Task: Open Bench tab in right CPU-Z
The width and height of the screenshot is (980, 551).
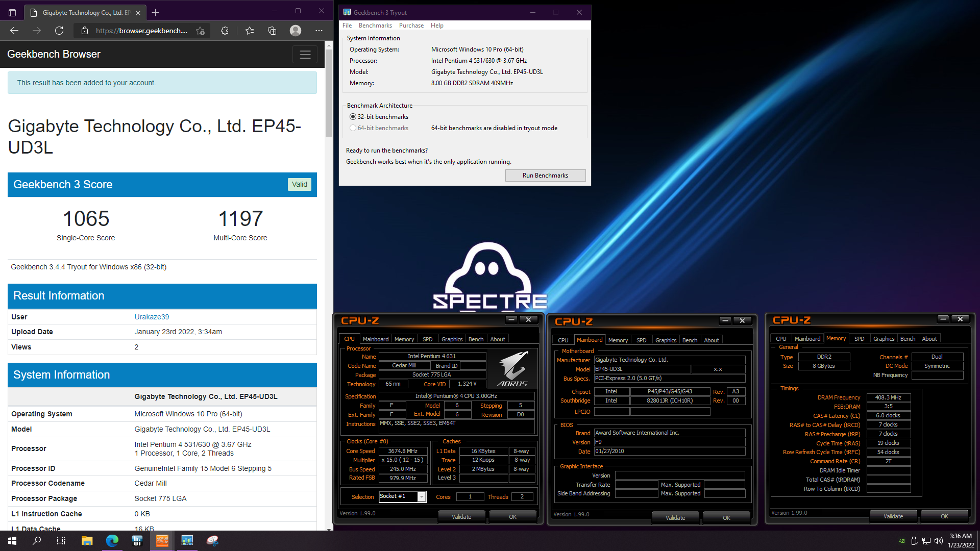Action: pos(908,339)
